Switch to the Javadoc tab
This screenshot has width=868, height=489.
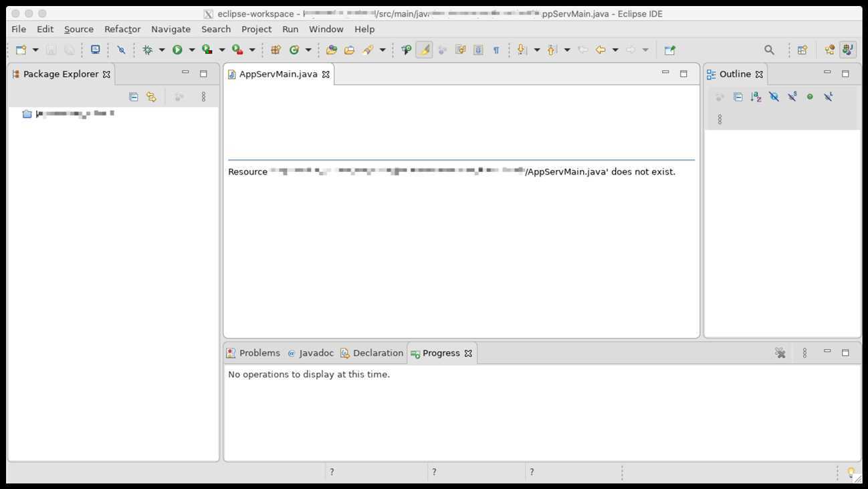pyautogui.click(x=310, y=353)
